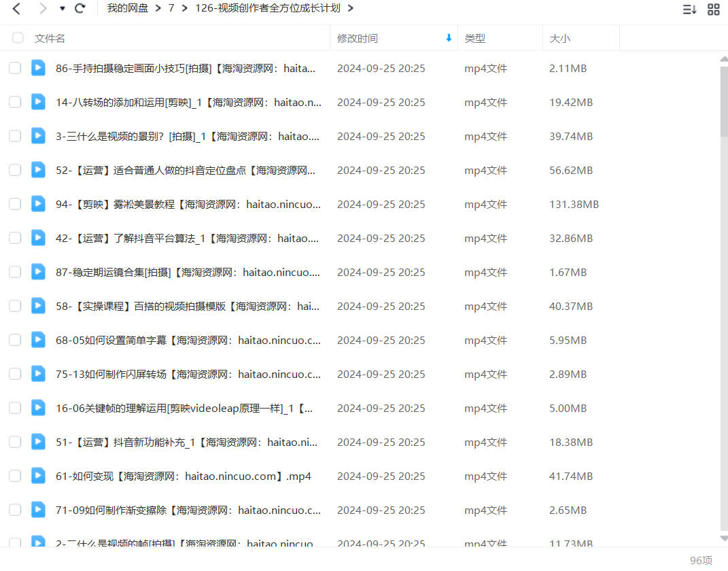This screenshot has height=571, width=728.
Task: Check the box for 58-【实操课程】百搭的视频拍摄模版
Action: point(15,306)
